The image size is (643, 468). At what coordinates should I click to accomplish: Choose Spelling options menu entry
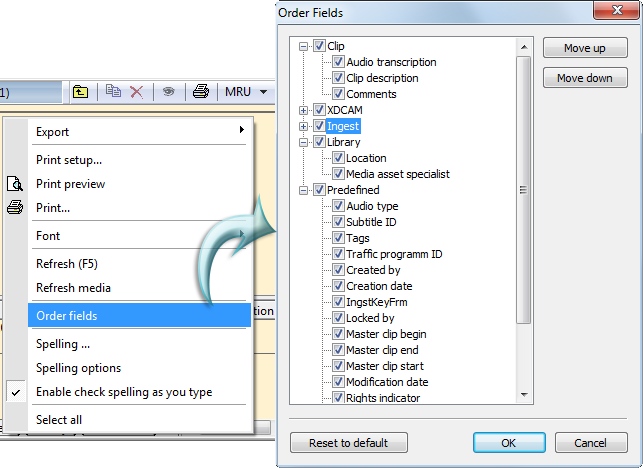point(139,368)
